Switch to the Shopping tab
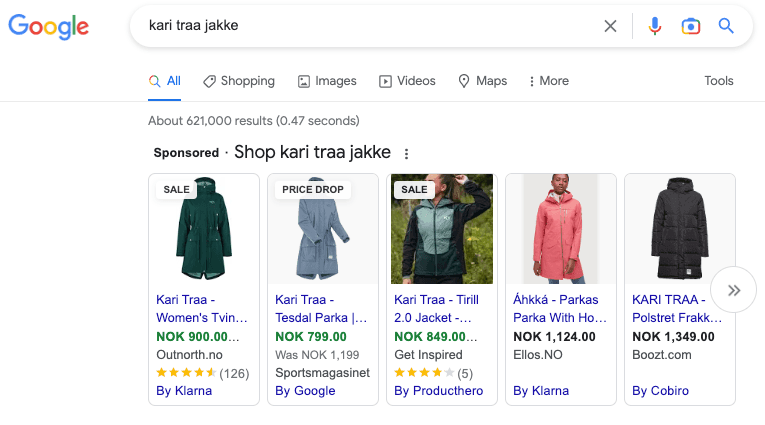The width and height of the screenshot is (765, 425). click(239, 81)
